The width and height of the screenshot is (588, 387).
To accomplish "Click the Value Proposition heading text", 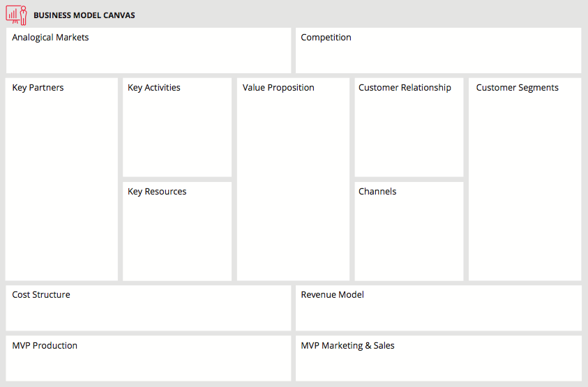I will (x=278, y=88).
